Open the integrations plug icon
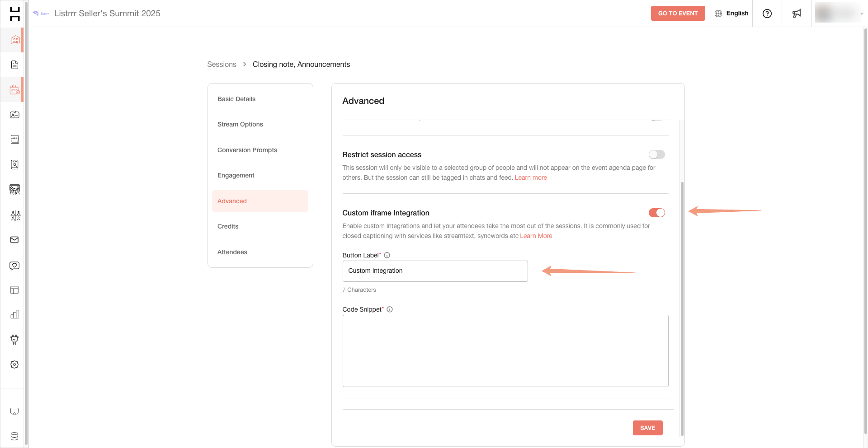Image resolution: width=868 pixels, height=448 pixels. 14,339
